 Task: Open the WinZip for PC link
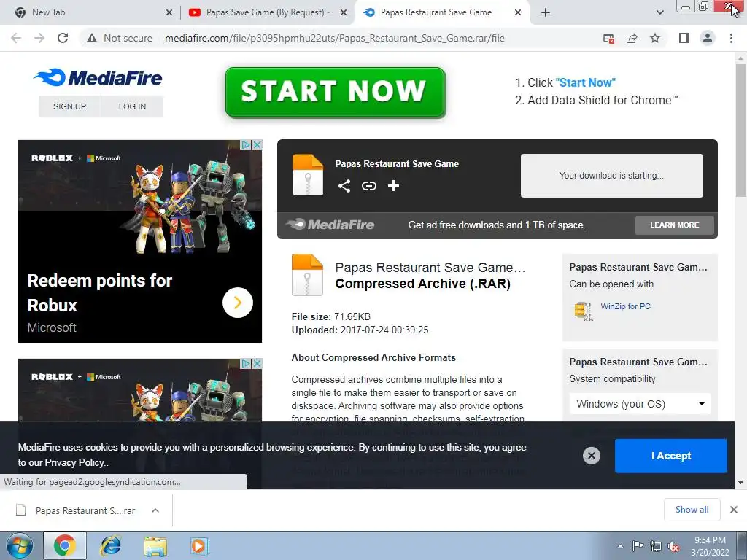[x=625, y=306]
